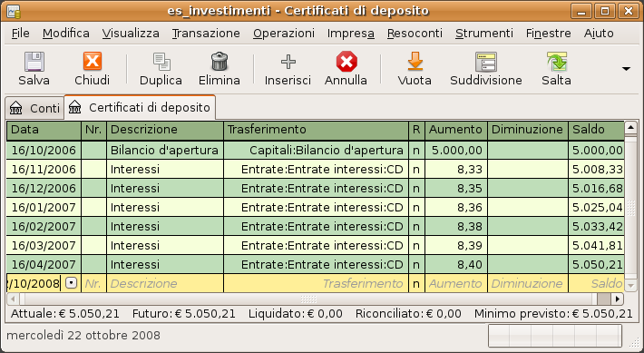Open split view with Suddivisione icon
The image size is (644, 353).
click(486, 62)
